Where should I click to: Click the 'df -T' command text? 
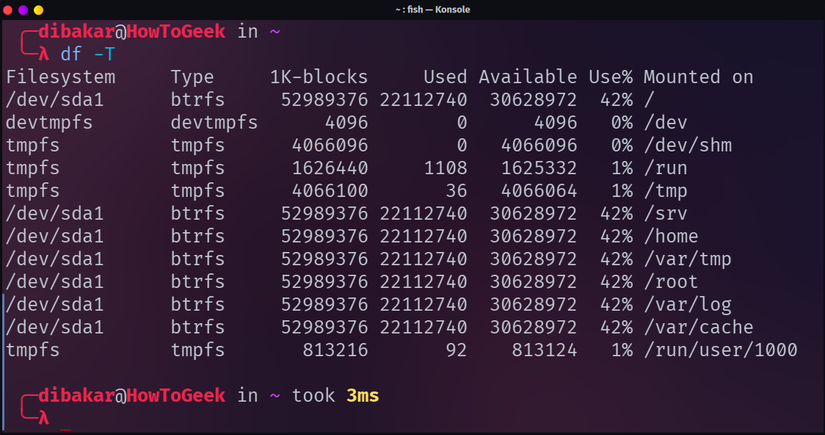coord(87,54)
